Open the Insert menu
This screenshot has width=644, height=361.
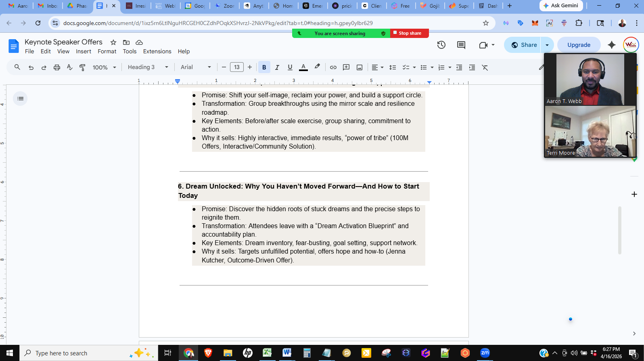tap(84, 51)
